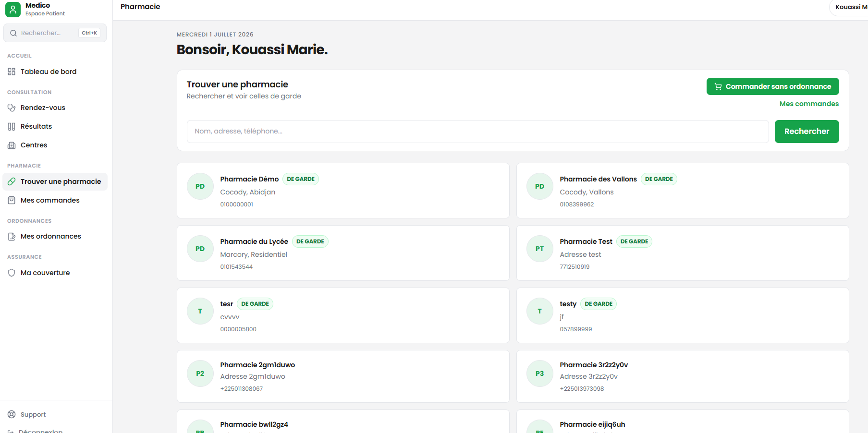Click the Support lifebuoy icon
This screenshot has height=433, width=868.
tap(12, 414)
